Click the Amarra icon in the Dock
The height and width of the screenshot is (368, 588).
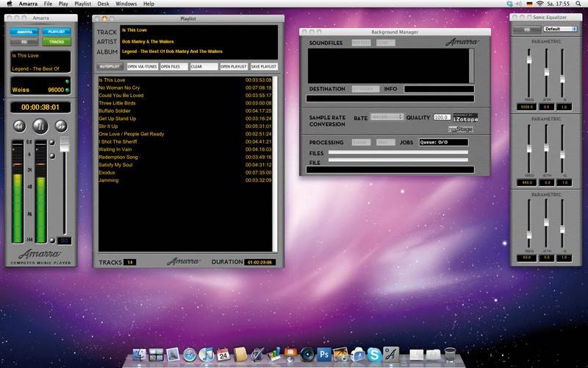pos(391,354)
